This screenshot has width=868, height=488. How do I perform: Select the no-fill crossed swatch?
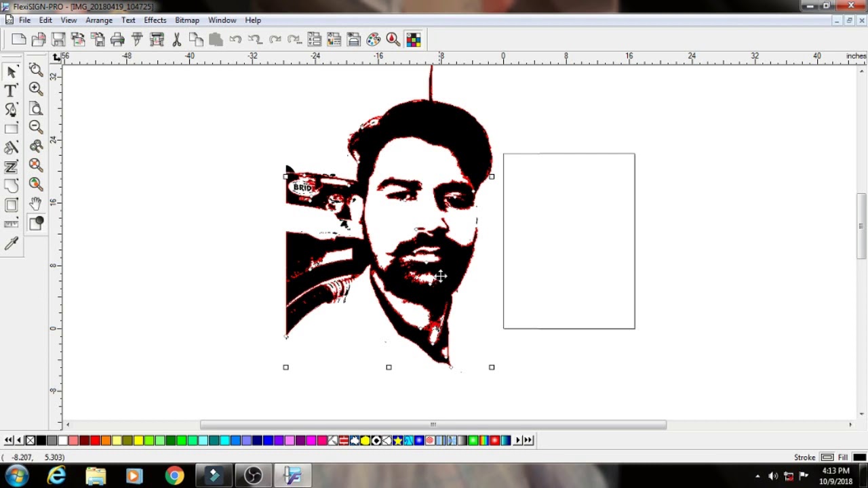[31, 441]
